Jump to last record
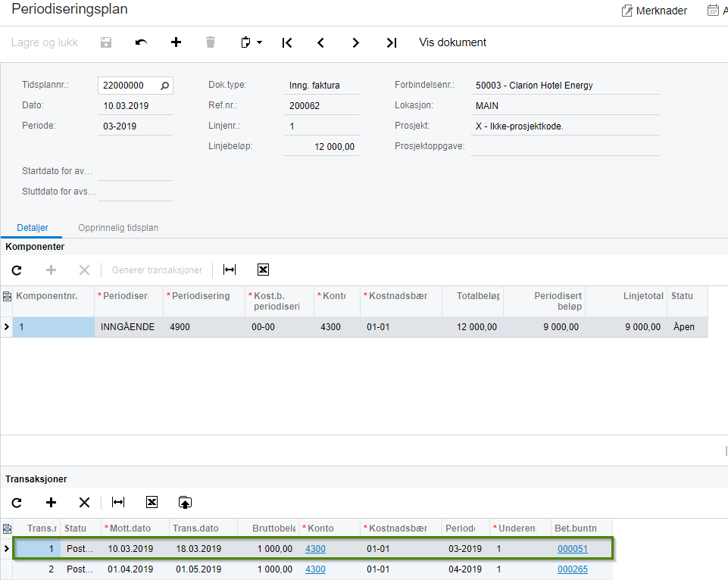This screenshot has height=580, width=728. 392,42
